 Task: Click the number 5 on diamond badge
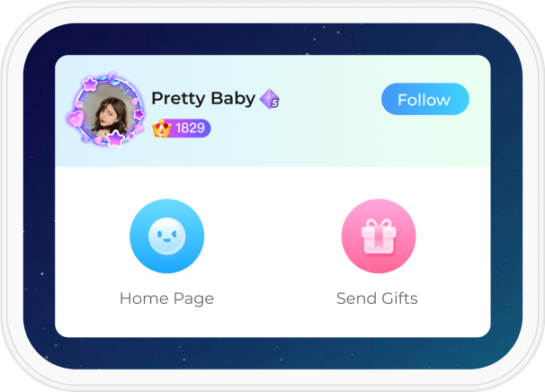click(x=275, y=102)
